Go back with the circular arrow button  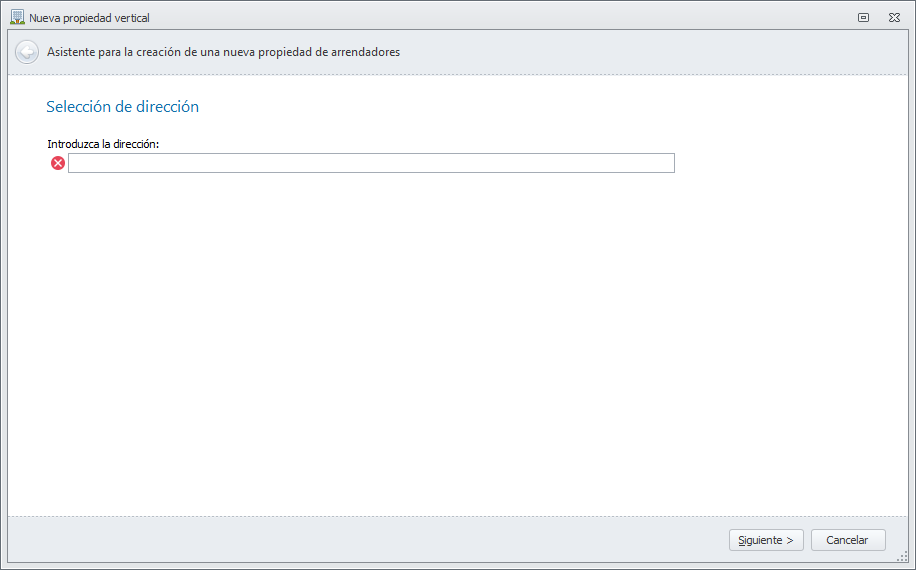[27, 52]
